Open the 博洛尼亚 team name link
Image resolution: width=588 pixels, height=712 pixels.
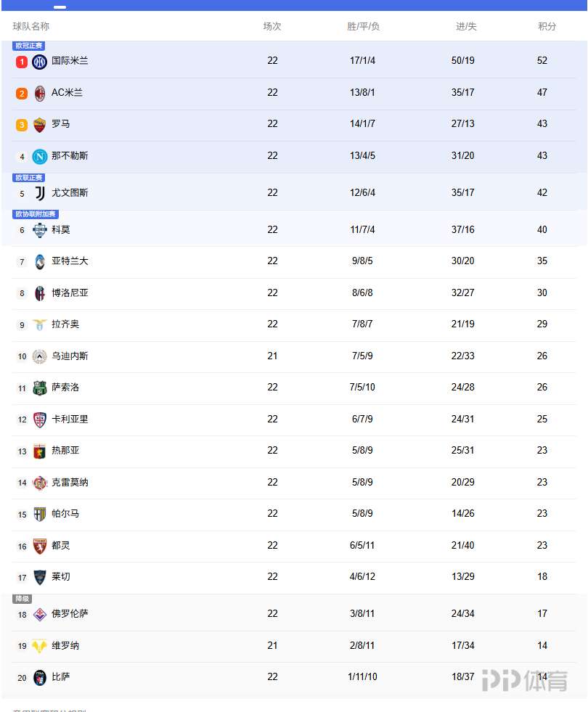click(70, 293)
